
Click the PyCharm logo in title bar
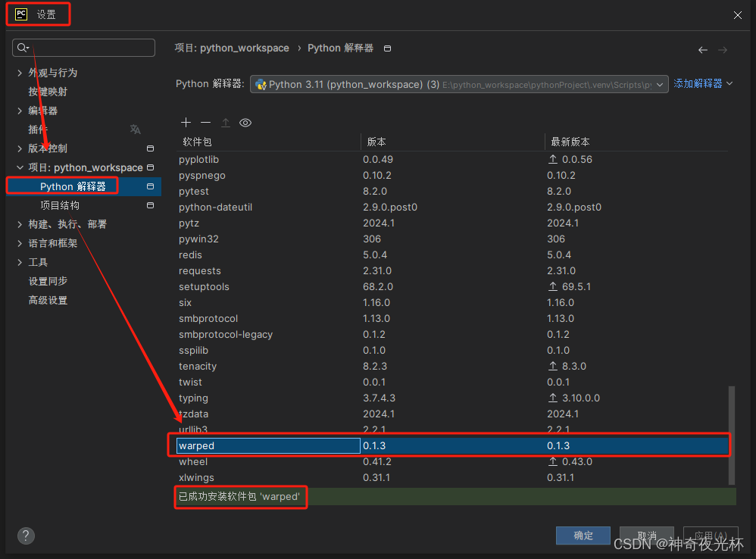[21, 14]
